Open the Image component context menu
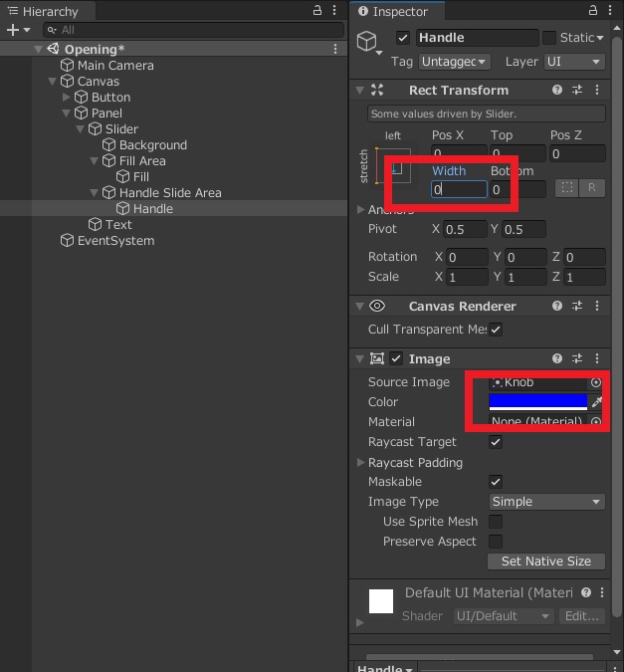Screen dimensions: 624x672 pyautogui.click(x=596, y=358)
